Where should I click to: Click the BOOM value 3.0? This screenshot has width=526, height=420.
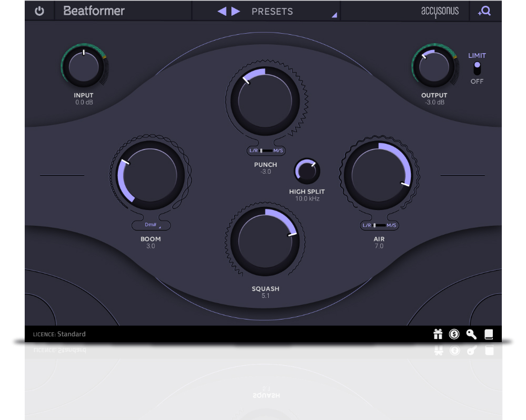coord(150,246)
